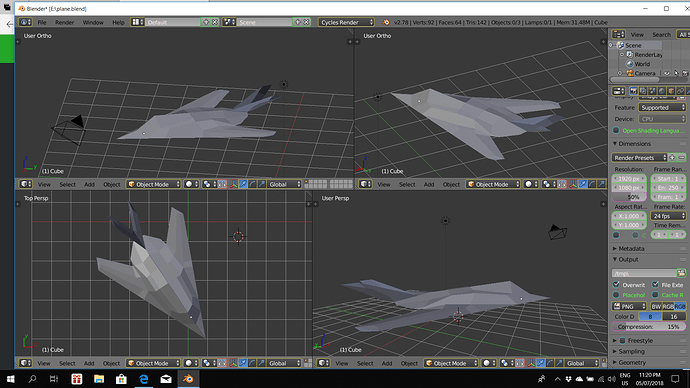
Task: Open Global orientation dropdown in User Persp viewport
Action: [582, 363]
